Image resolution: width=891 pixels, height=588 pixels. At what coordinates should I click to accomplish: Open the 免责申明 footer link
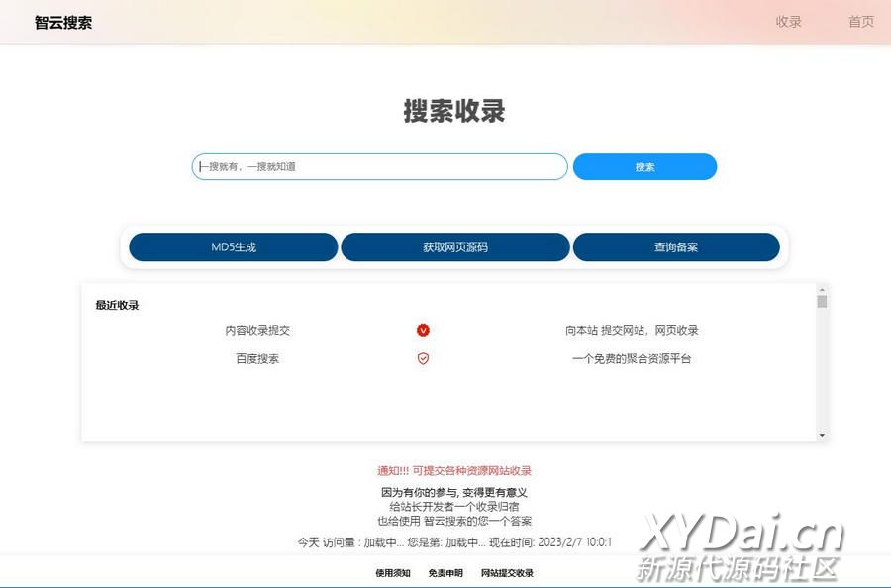point(445,573)
